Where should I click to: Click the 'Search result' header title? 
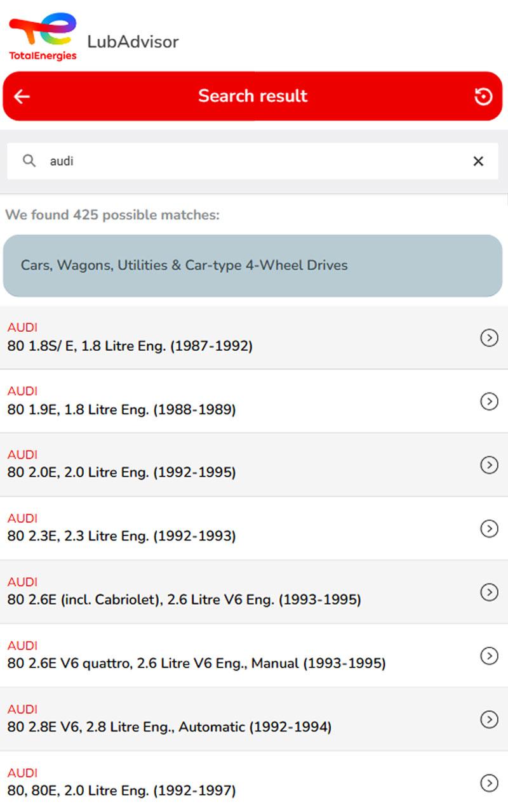coord(253,96)
